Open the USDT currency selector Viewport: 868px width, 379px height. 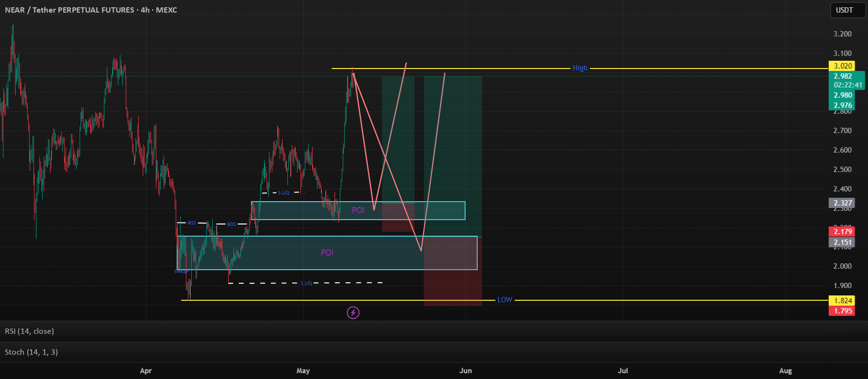(844, 10)
